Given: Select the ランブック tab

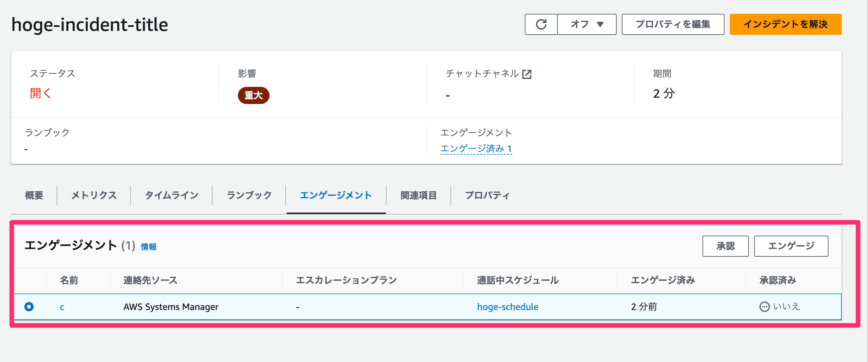Looking at the screenshot, I should click(x=249, y=195).
